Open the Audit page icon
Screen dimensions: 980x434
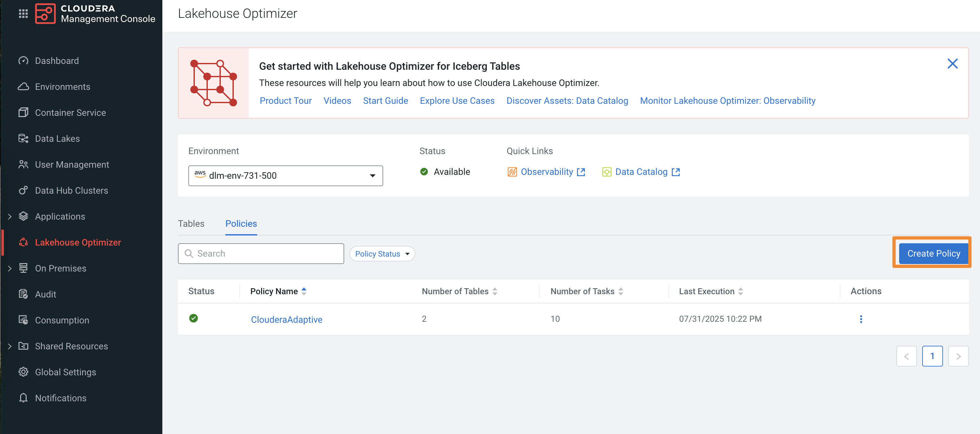(x=23, y=294)
